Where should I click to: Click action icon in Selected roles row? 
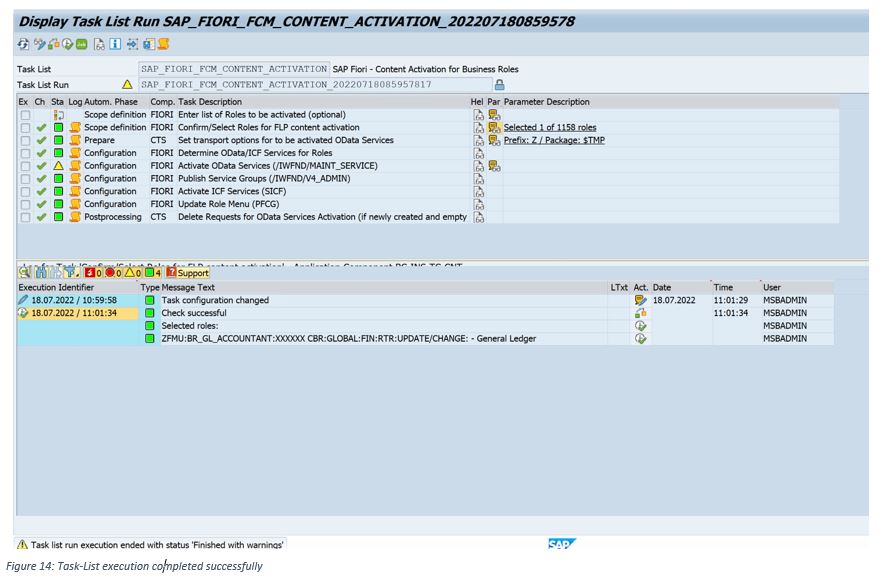click(640, 326)
